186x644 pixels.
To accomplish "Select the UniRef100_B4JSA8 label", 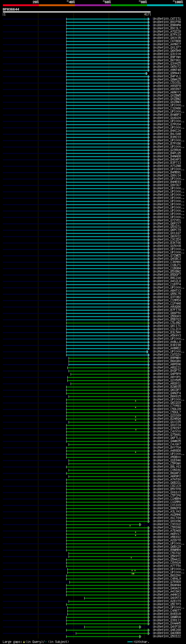I will coord(167,134).
